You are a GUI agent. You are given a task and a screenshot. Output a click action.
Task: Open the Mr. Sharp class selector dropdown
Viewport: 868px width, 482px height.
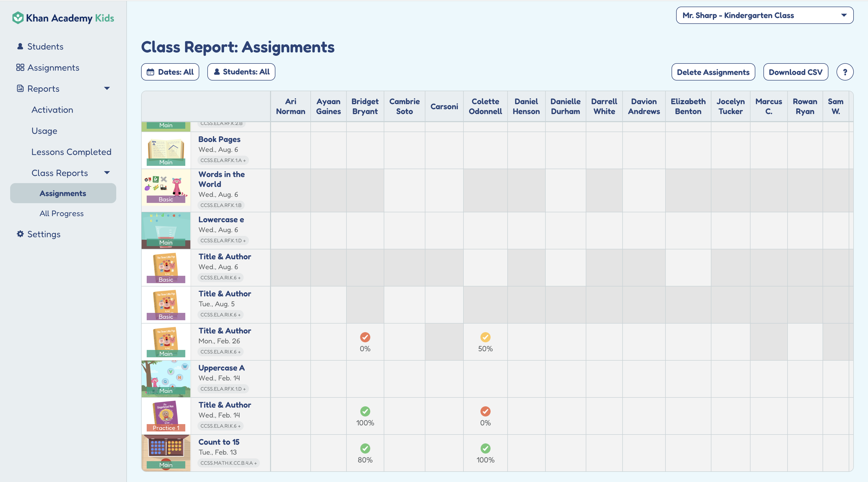point(764,15)
